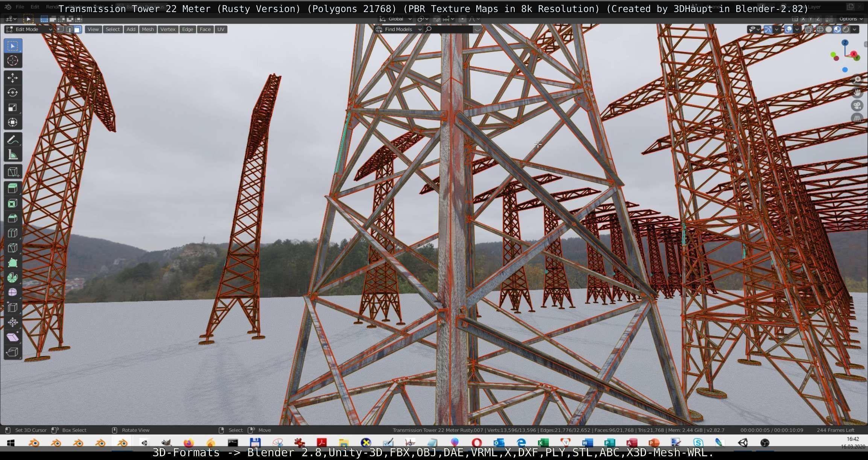Switch to solid viewport shading

pyautogui.click(x=829, y=29)
